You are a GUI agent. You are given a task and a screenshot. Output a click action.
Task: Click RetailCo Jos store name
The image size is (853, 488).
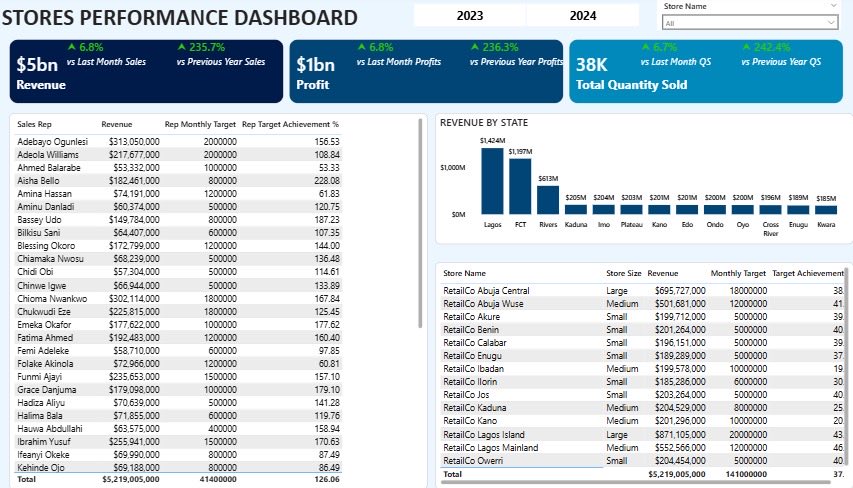point(466,395)
